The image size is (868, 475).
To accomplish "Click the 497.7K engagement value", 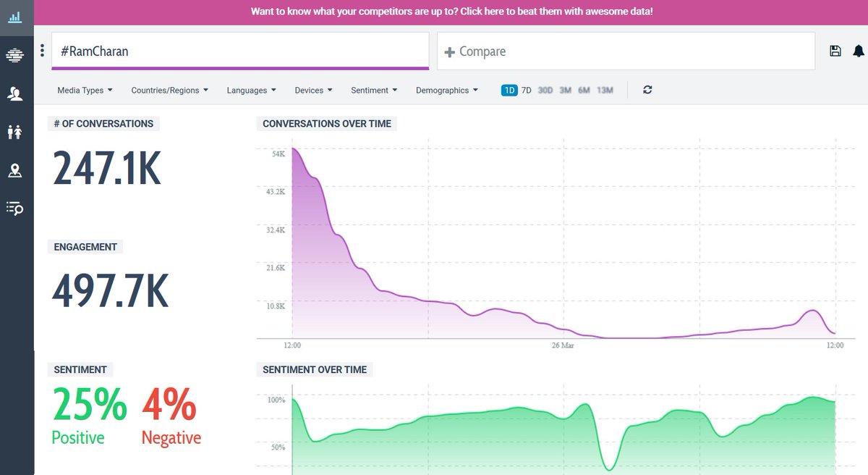I will (110, 291).
